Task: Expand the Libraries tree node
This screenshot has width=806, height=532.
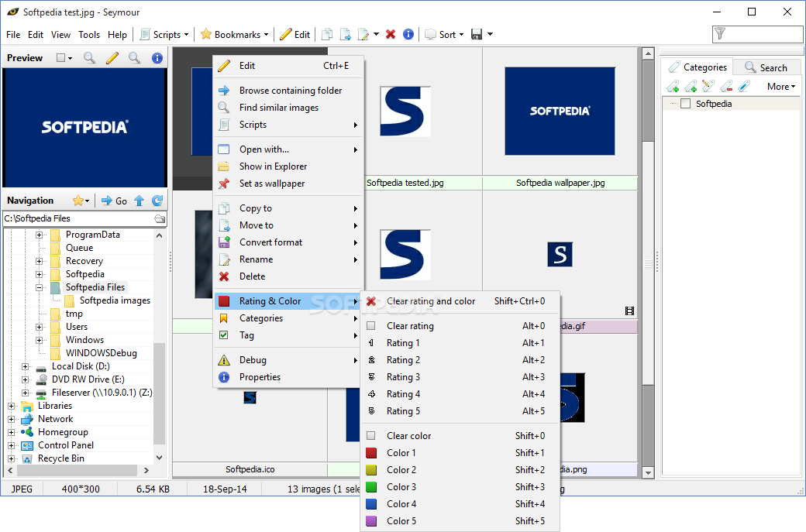Action: tap(12, 407)
